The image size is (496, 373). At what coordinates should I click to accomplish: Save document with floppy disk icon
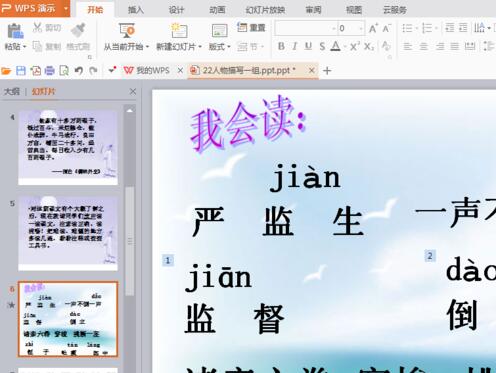click(21, 70)
